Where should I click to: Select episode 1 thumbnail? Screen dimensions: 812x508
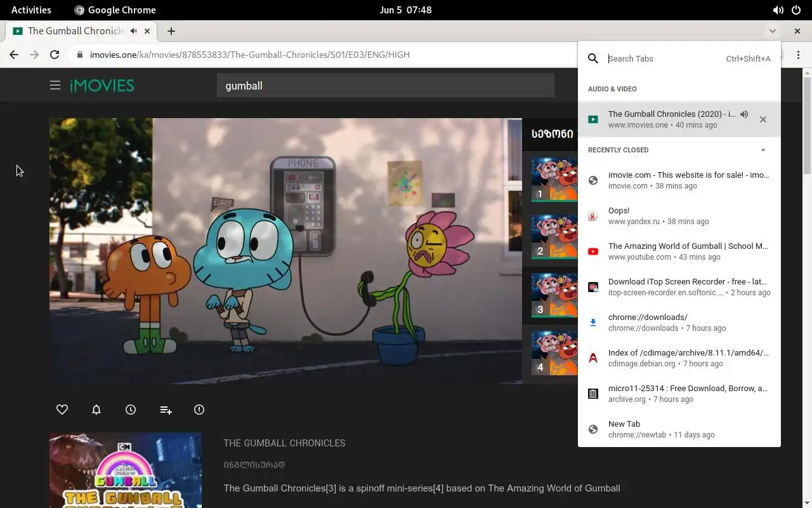[554, 179]
